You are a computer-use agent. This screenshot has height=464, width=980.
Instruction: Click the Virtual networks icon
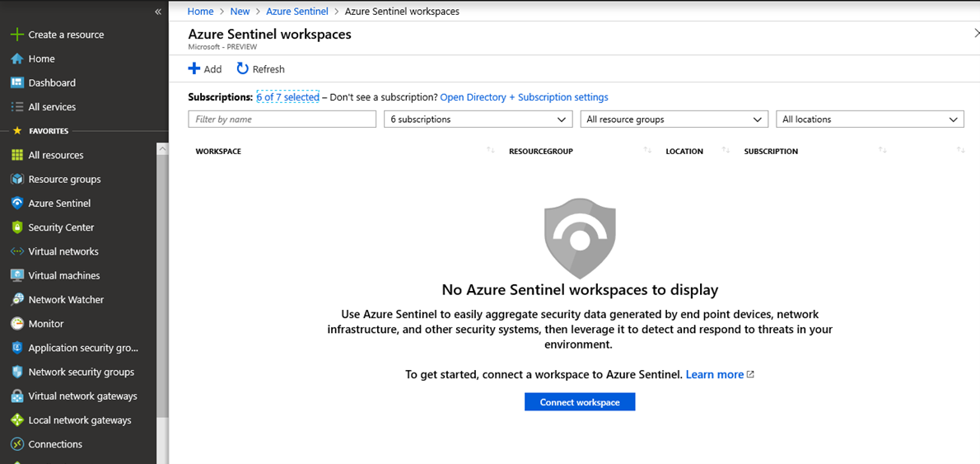pyautogui.click(x=17, y=251)
